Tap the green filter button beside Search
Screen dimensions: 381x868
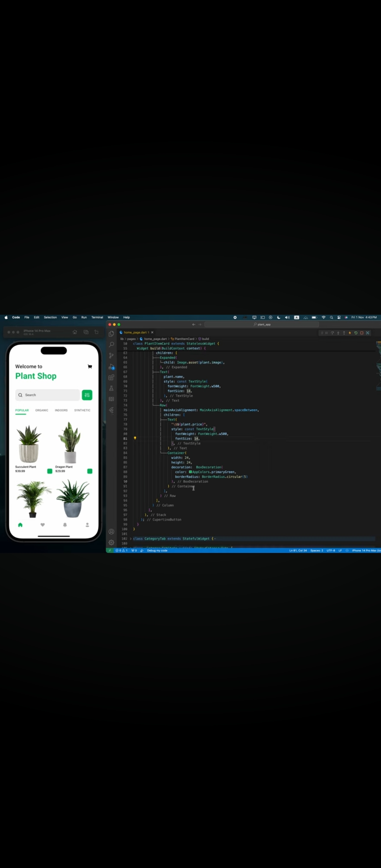(x=87, y=395)
